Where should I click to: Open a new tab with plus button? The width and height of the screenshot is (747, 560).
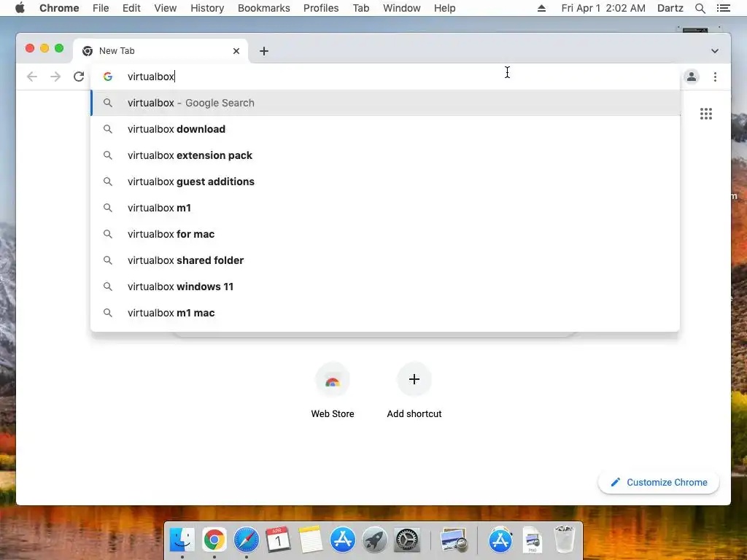tap(264, 51)
